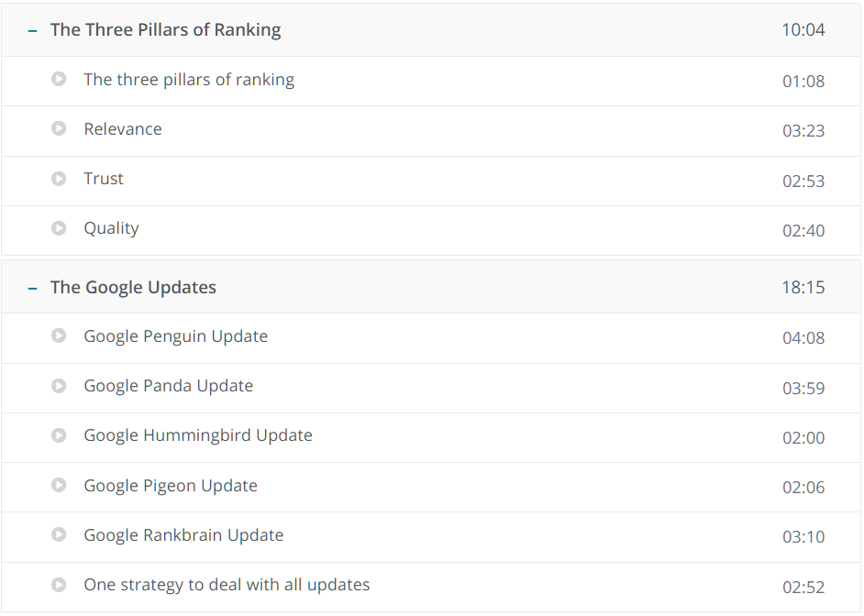Open the Google Hummingbird Update lesson

click(x=198, y=435)
